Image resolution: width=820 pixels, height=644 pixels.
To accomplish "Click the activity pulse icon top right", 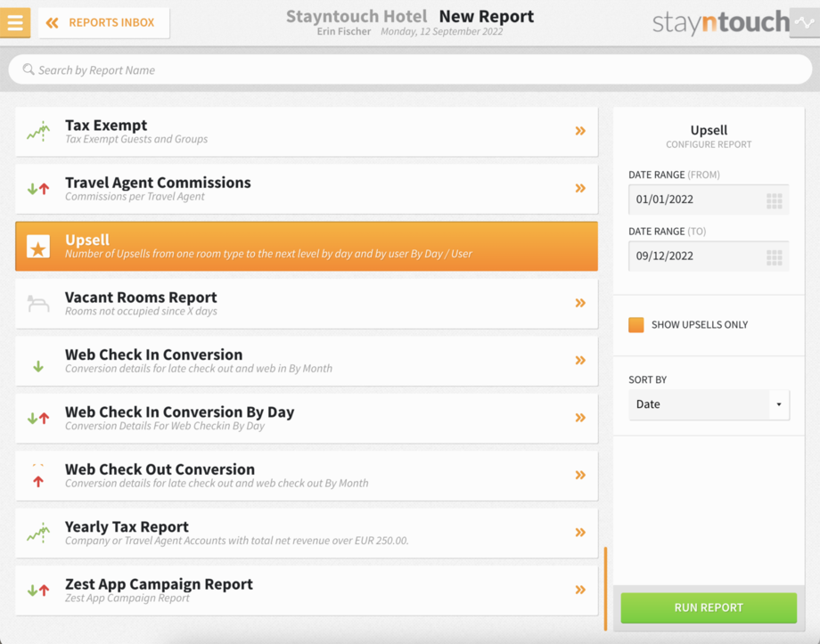I will [804, 22].
